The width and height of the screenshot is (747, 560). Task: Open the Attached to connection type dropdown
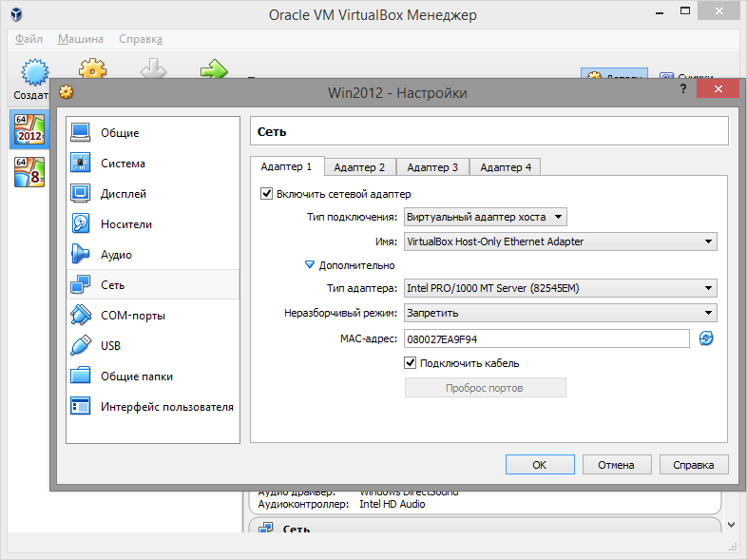486,217
